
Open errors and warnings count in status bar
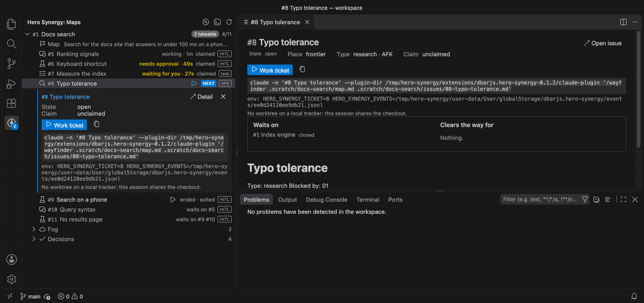tap(70, 296)
